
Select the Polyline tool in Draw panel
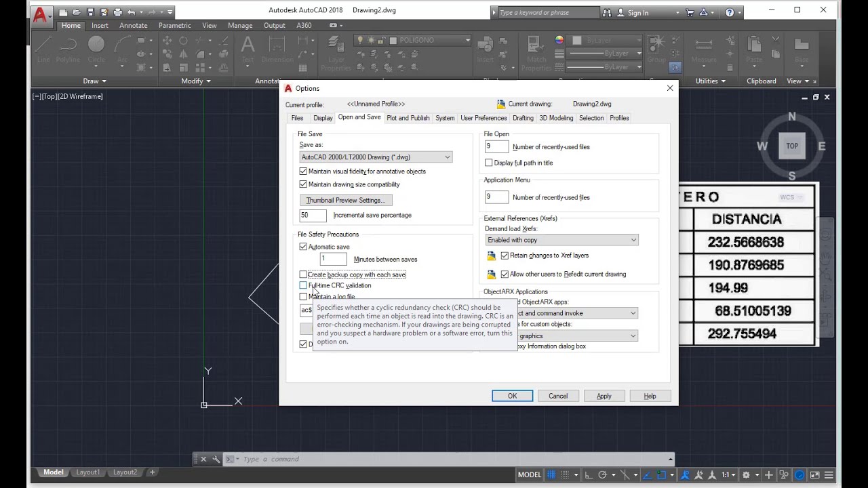68,49
